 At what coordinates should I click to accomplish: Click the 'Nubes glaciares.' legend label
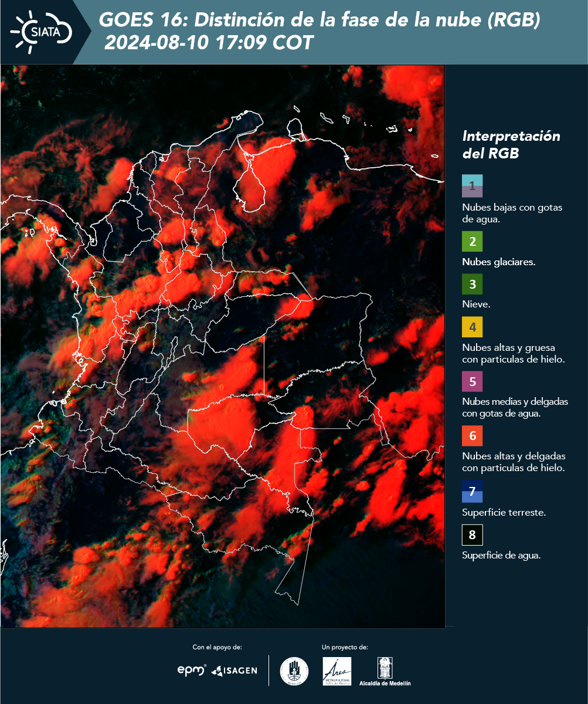[x=499, y=262]
